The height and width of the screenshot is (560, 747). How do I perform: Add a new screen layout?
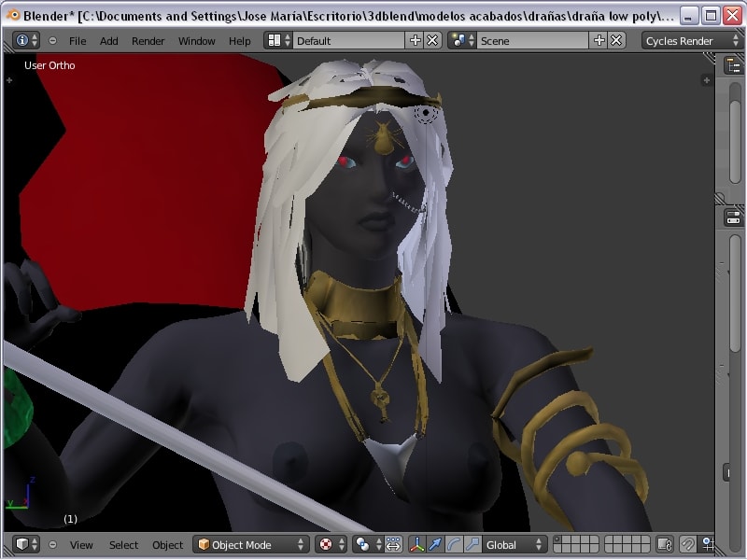coord(415,40)
